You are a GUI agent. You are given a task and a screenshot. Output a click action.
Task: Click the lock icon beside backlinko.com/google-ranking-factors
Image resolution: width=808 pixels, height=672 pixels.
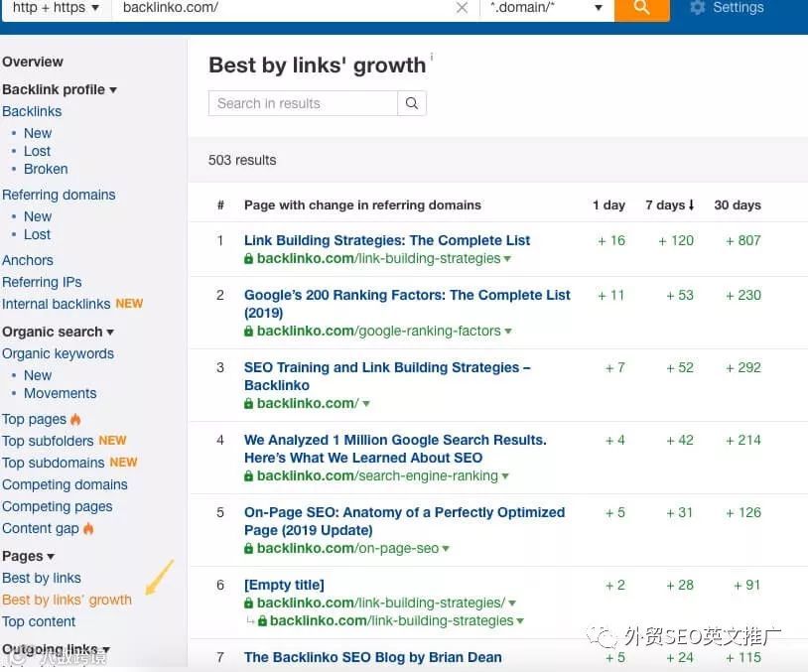(248, 331)
